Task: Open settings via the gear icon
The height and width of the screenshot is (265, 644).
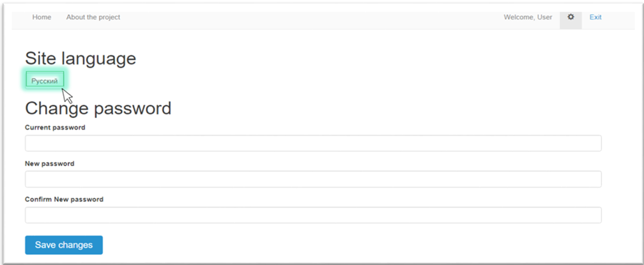Action: (x=571, y=17)
